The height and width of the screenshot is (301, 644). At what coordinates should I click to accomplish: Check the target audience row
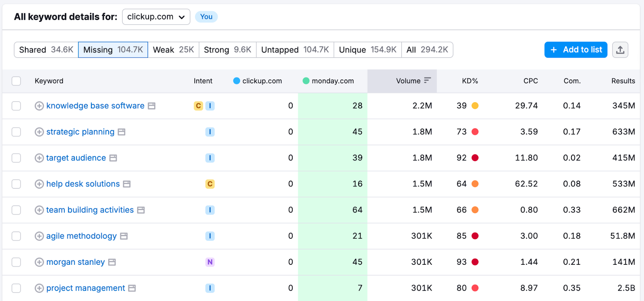(x=16, y=158)
